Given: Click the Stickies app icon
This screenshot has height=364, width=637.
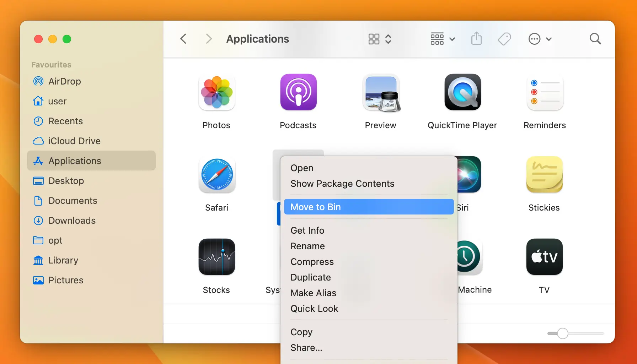Looking at the screenshot, I should [x=544, y=175].
